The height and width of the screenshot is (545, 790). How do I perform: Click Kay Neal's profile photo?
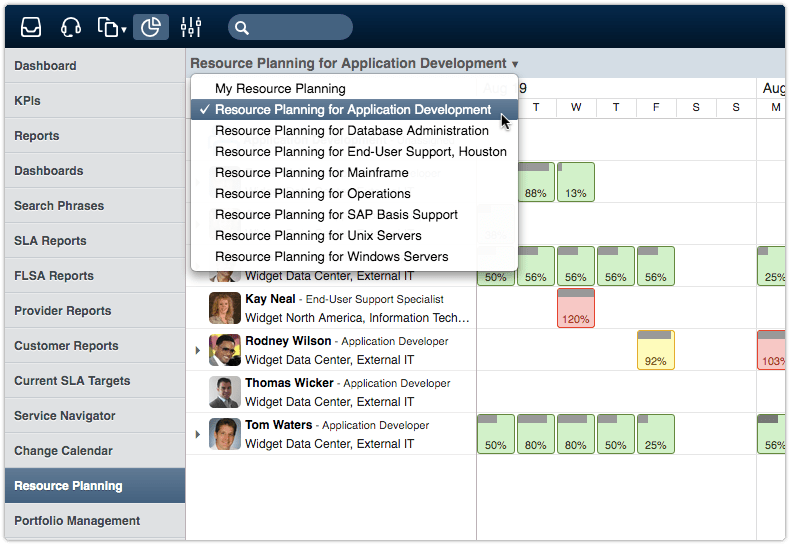(x=225, y=308)
